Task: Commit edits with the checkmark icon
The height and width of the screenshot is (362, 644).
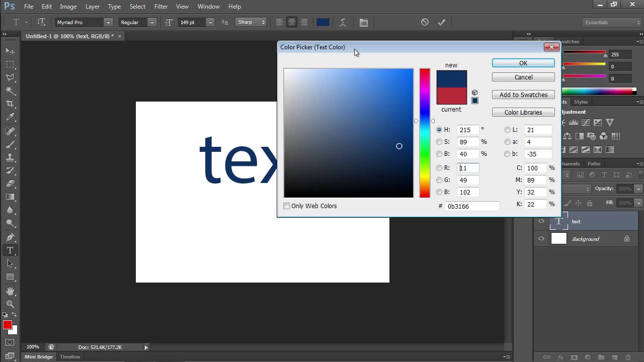Action: click(441, 22)
